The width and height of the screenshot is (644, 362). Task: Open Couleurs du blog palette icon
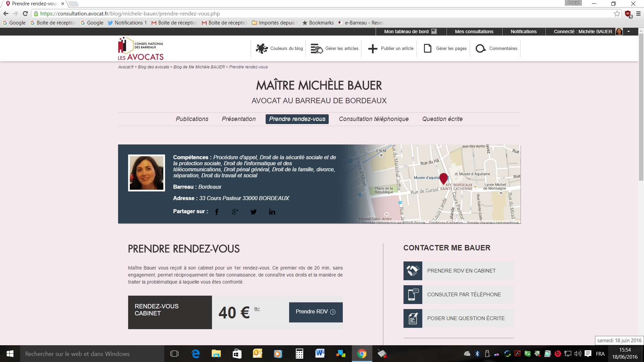262,49
